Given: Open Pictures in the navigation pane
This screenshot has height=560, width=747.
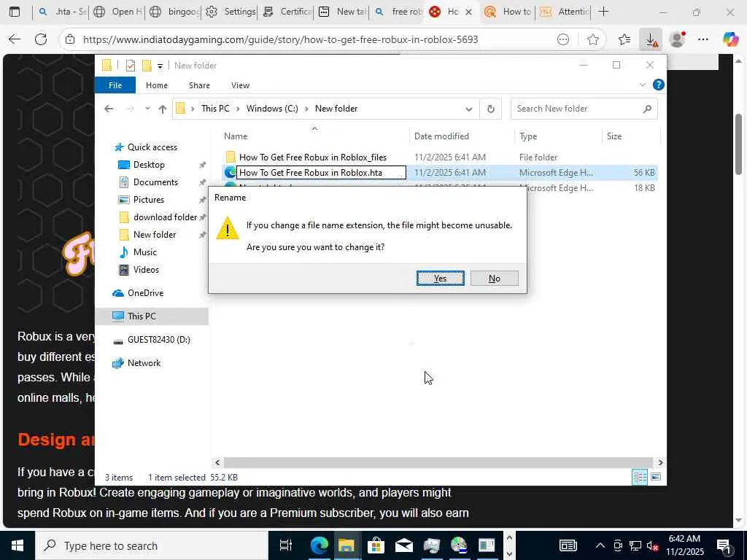Looking at the screenshot, I should pyautogui.click(x=149, y=200).
